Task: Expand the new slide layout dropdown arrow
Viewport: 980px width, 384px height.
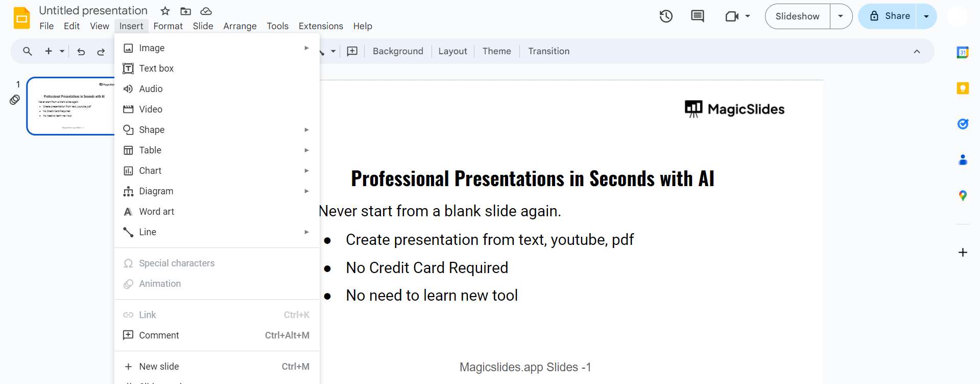Action: 62,51
